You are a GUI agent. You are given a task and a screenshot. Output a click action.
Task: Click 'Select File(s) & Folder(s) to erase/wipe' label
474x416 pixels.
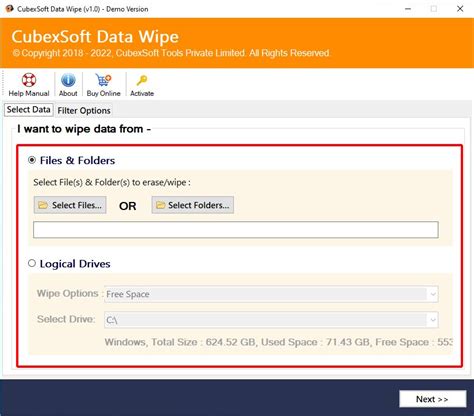[112, 182]
